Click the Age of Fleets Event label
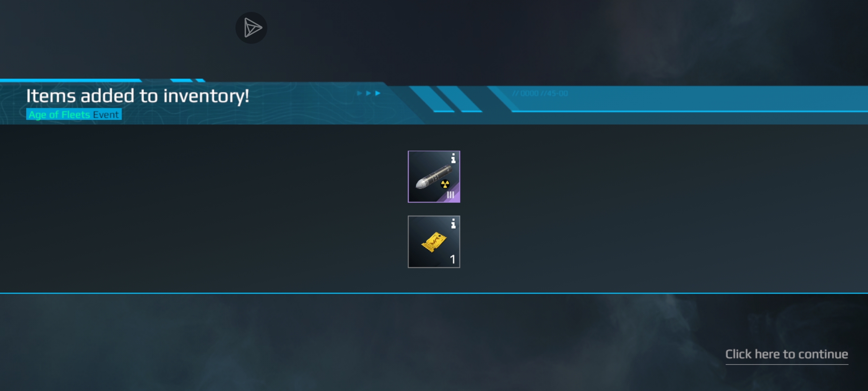Viewport: 868px width, 391px height. pos(74,114)
